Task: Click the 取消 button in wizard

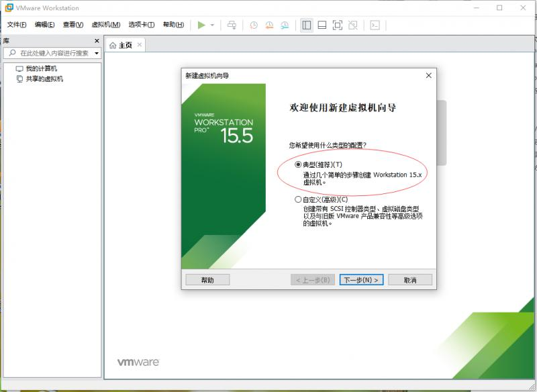Action: [x=410, y=280]
